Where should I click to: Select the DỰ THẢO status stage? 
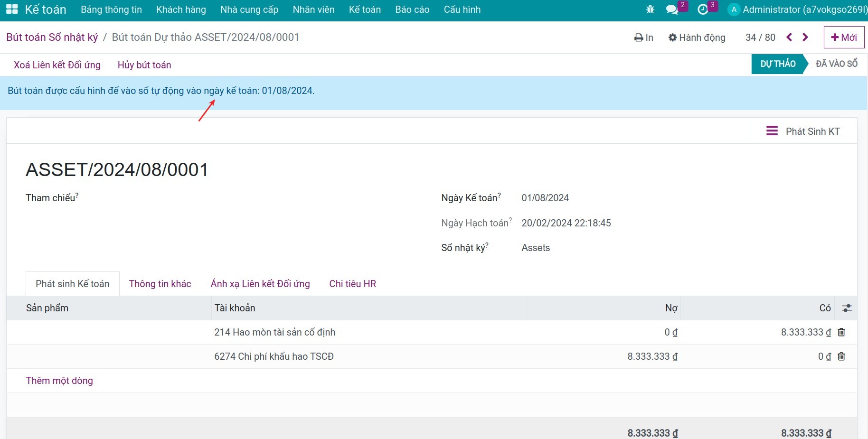(x=778, y=64)
